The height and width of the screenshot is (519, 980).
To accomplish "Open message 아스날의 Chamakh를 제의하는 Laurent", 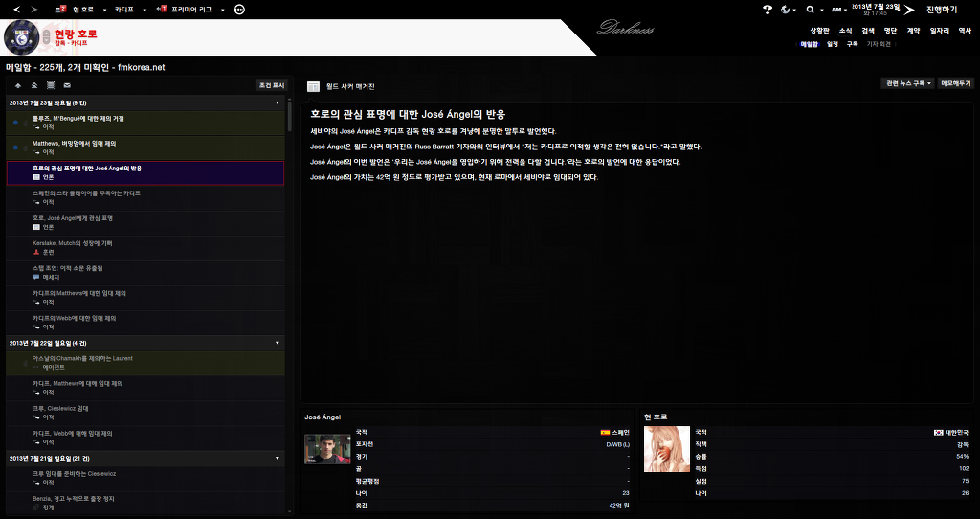I will (x=145, y=363).
